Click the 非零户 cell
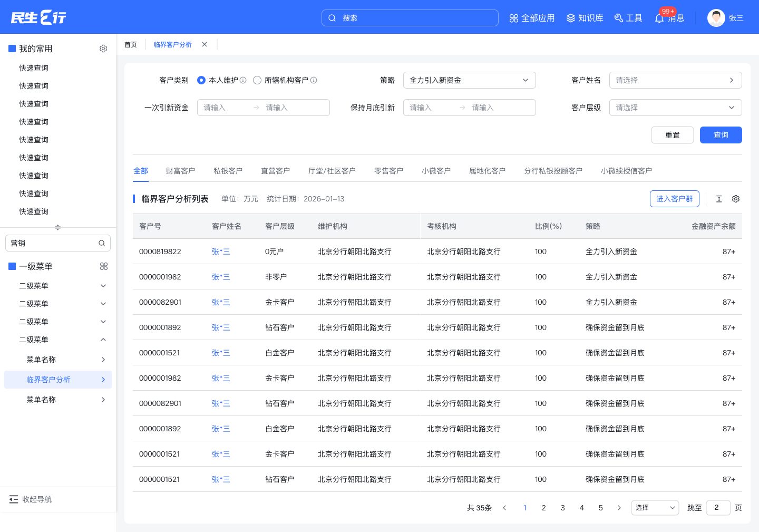 (x=276, y=277)
